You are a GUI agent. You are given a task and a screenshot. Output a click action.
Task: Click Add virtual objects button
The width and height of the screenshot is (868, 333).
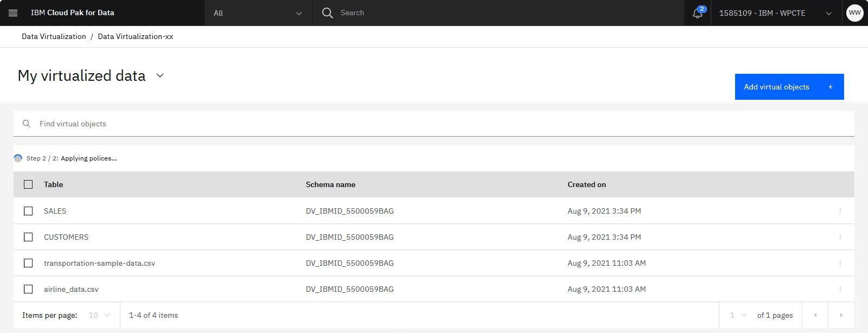789,87
